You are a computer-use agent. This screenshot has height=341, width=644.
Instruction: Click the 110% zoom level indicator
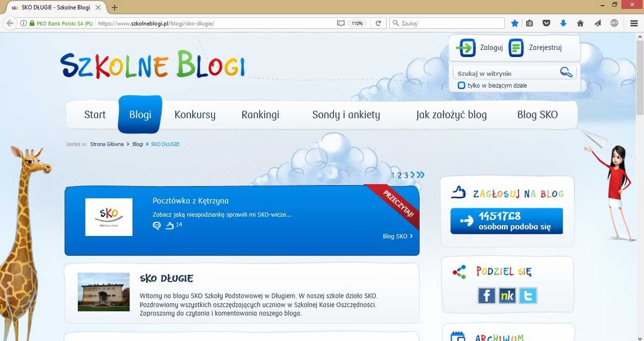point(357,23)
